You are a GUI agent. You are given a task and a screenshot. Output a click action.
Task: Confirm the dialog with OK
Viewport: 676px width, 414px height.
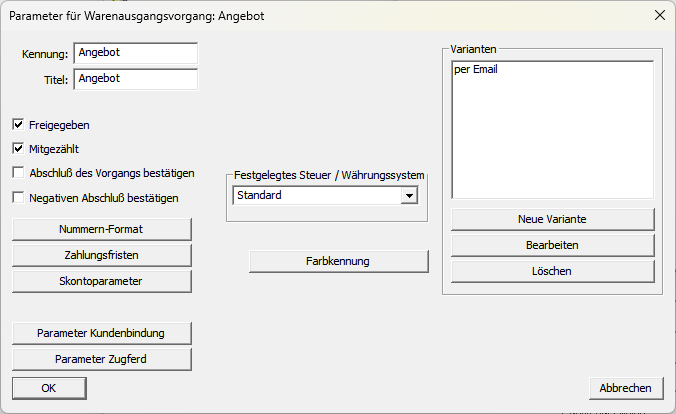click(x=49, y=388)
